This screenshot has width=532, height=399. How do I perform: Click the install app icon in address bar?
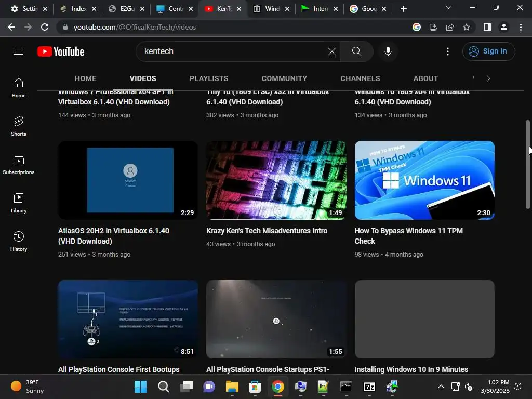tap(433, 27)
